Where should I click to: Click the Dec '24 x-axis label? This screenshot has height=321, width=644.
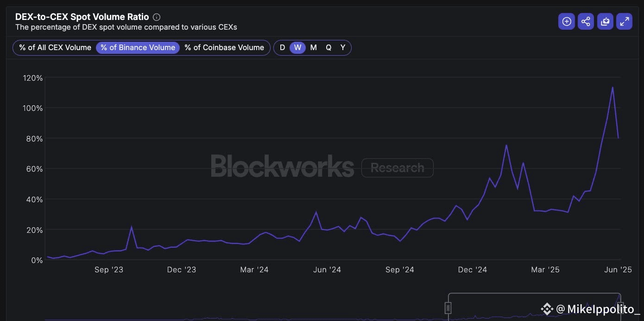click(x=472, y=270)
